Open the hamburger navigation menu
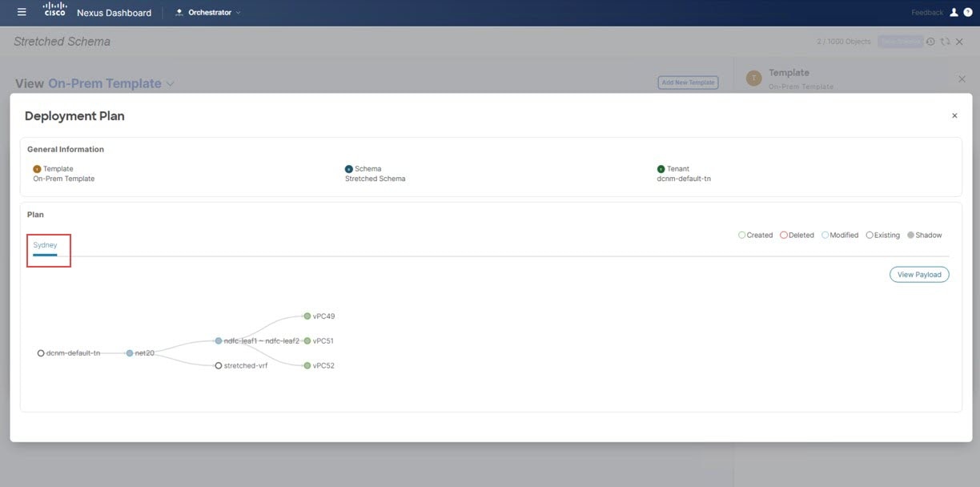The image size is (980, 487). pos(22,12)
